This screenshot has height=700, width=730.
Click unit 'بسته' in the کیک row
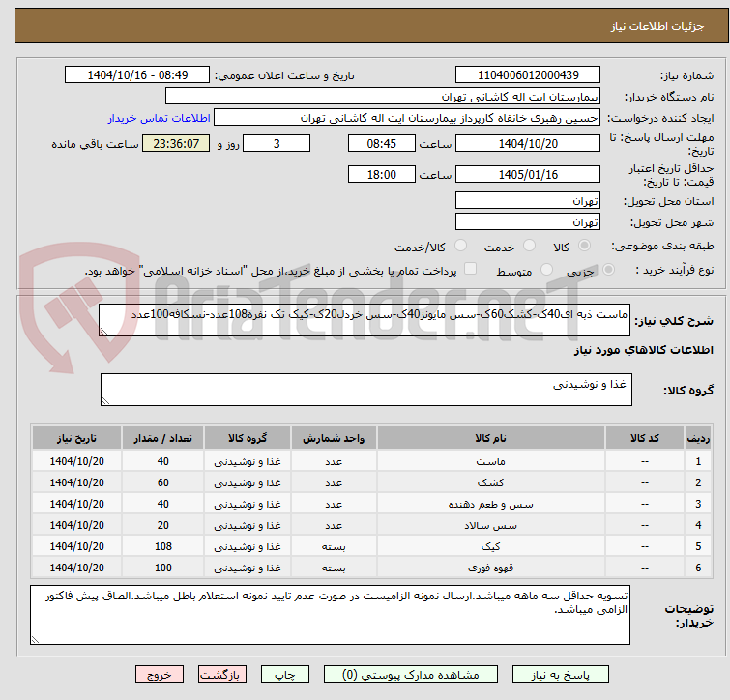click(x=334, y=546)
